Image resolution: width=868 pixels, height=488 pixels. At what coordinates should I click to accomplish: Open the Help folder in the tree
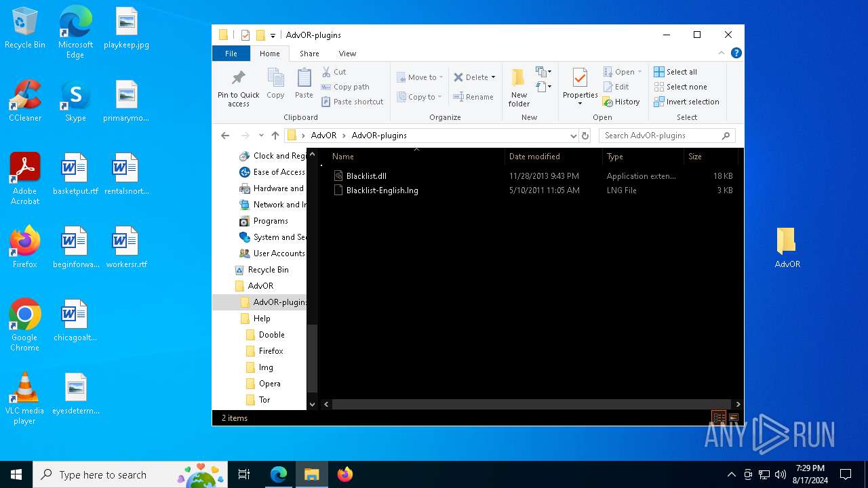[x=256, y=319]
